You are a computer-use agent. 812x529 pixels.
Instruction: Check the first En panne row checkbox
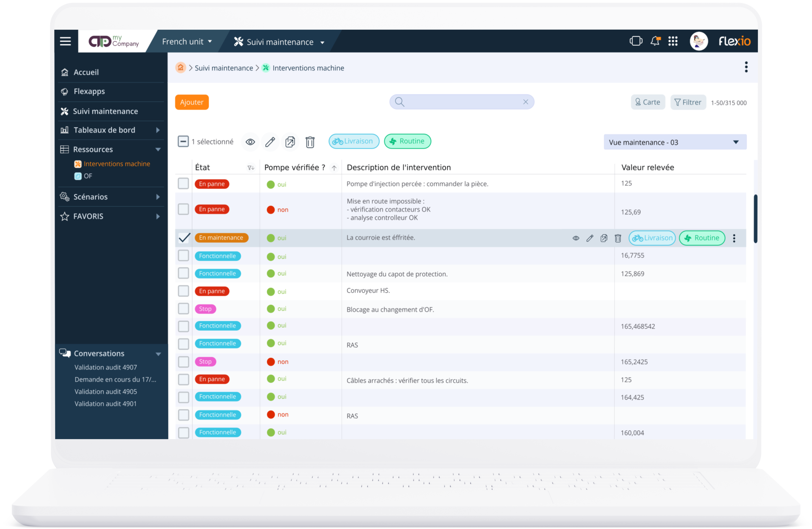pyautogui.click(x=183, y=184)
